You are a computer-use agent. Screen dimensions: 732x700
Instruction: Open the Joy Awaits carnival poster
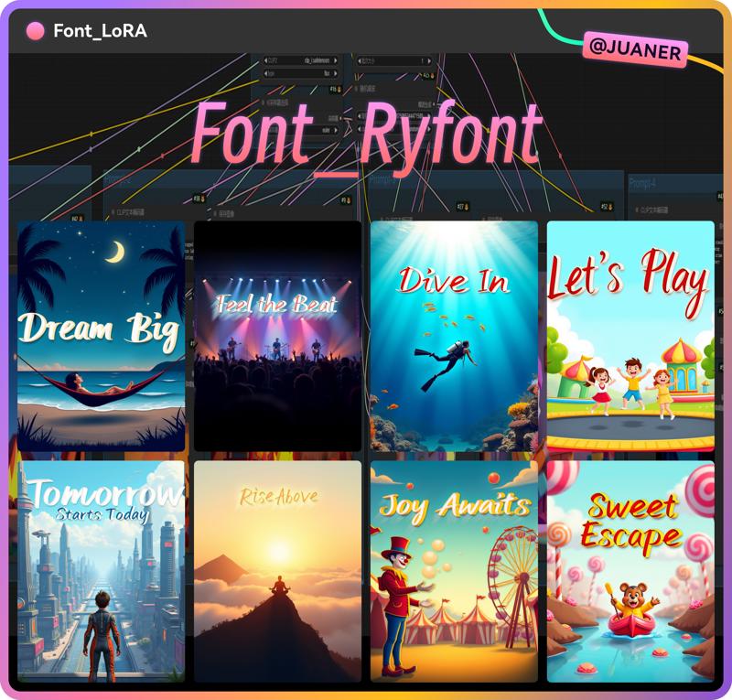[x=454, y=571]
